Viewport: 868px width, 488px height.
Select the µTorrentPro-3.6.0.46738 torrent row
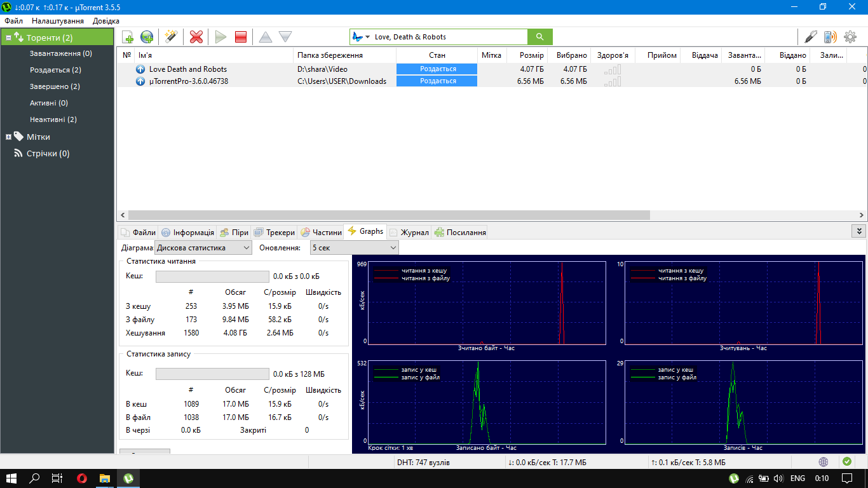(x=492, y=81)
